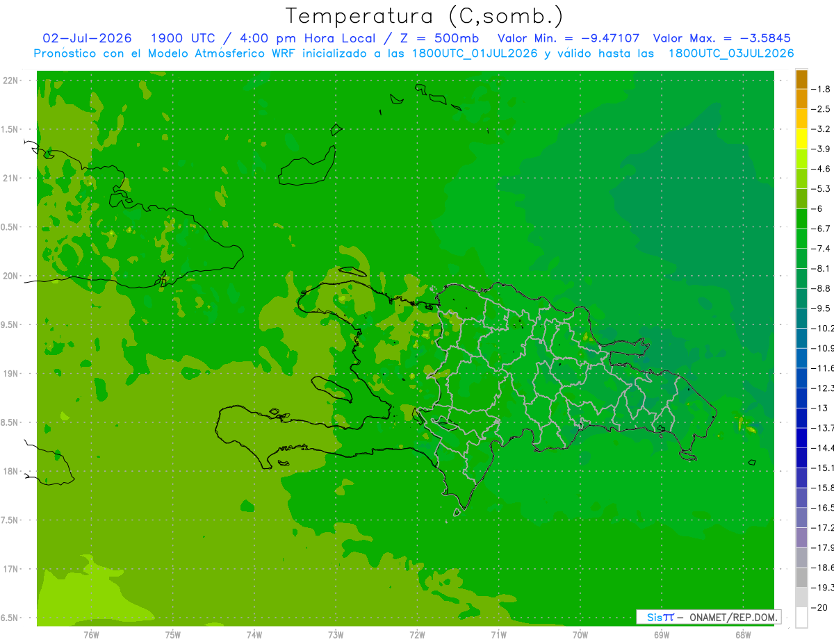Click the "Valor Max. = -3.5845" value

coord(722,38)
